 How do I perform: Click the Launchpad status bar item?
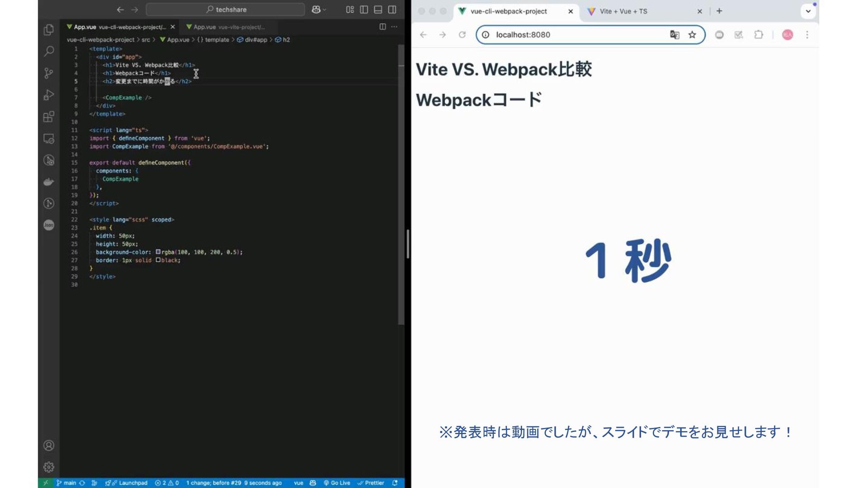(x=126, y=483)
